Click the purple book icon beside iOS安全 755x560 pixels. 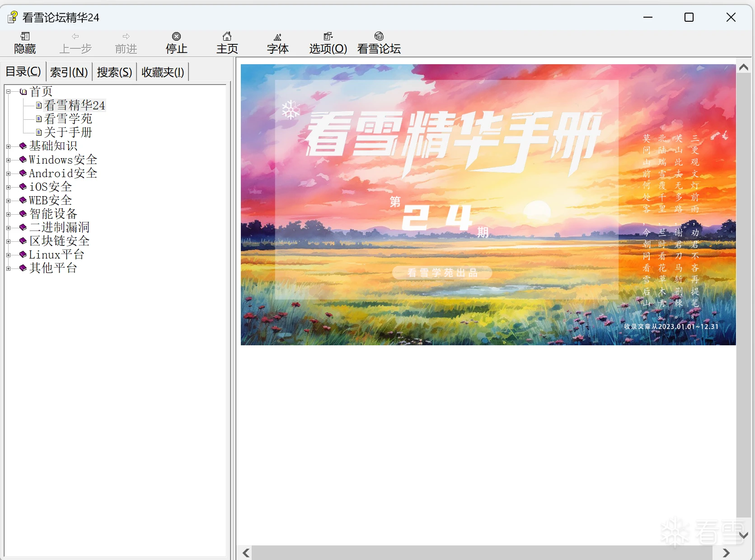[23, 187]
